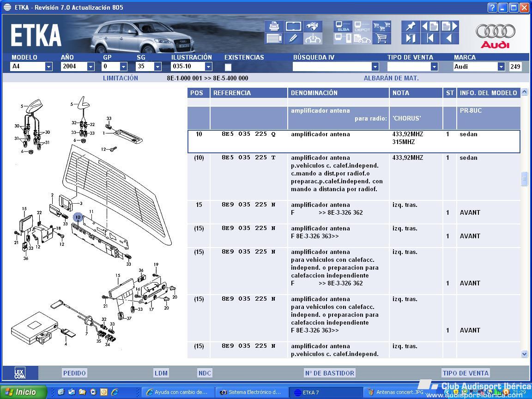Image resolution: width=532 pixels, height=399 pixels.
Task: Open the AÑO dropdown arrow
Action: (x=91, y=66)
